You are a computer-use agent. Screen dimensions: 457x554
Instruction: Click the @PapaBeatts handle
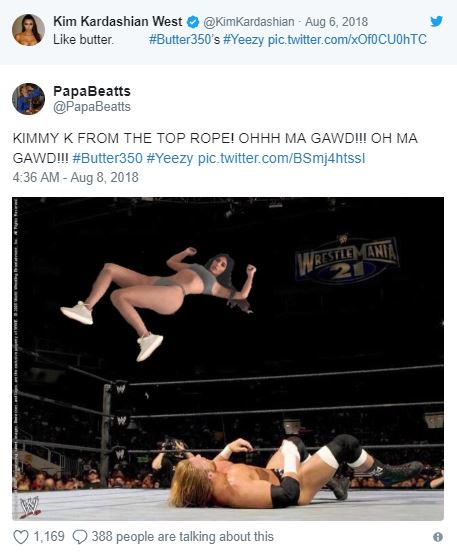[92, 107]
